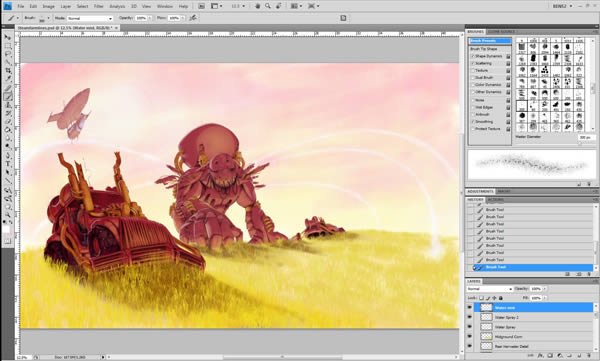Screen dimensions: 600x361
Task: Open the brush preset picker dropdown arrow
Action: tap(49, 18)
